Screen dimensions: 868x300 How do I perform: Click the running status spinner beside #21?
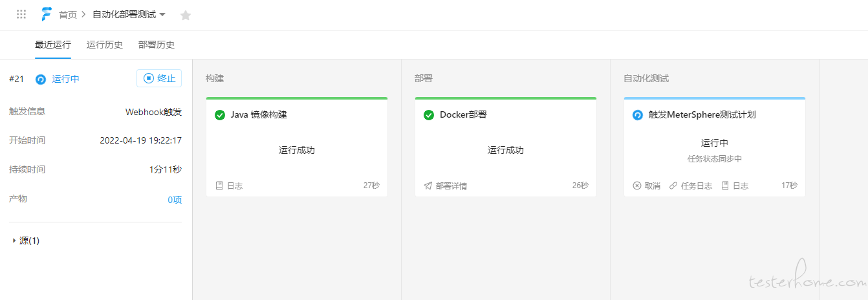click(41, 80)
